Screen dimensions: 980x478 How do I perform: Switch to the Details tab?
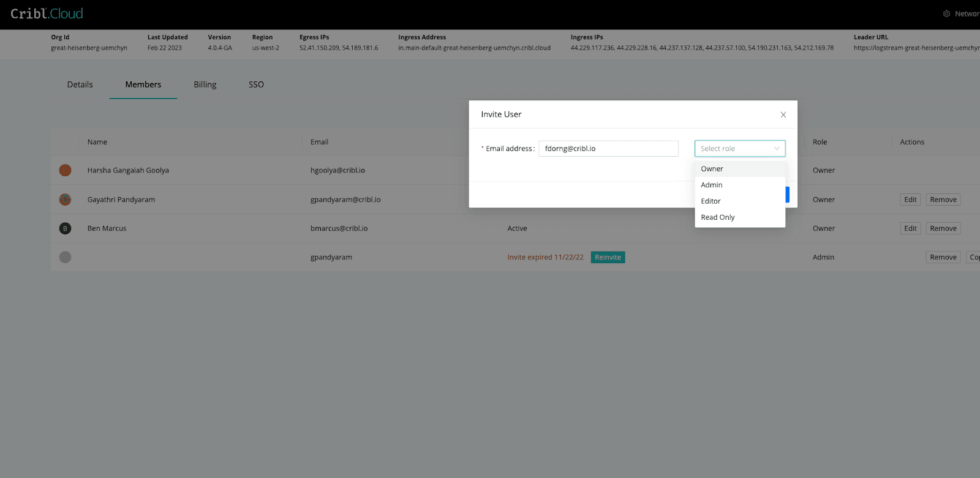(80, 84)
